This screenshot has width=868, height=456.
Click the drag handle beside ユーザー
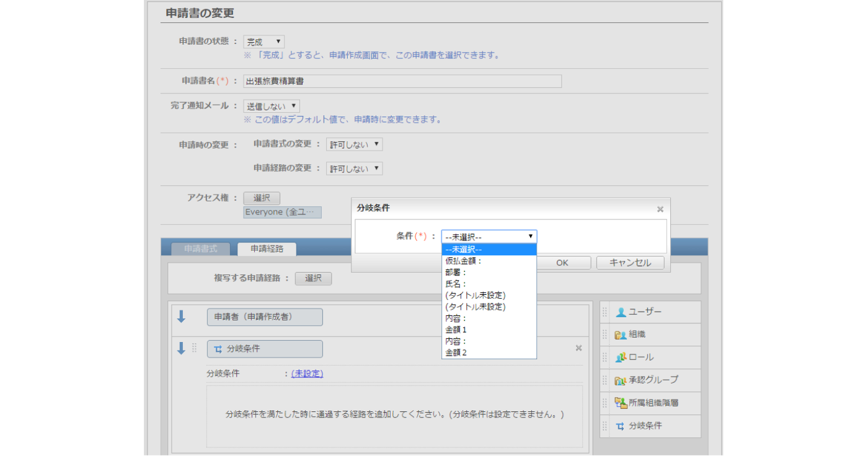(x=605, y=312)
